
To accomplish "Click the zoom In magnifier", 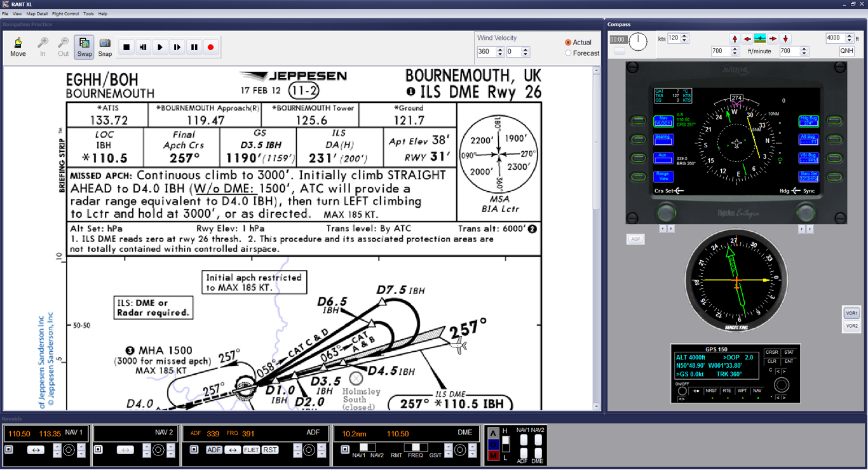I will point(43,46).
